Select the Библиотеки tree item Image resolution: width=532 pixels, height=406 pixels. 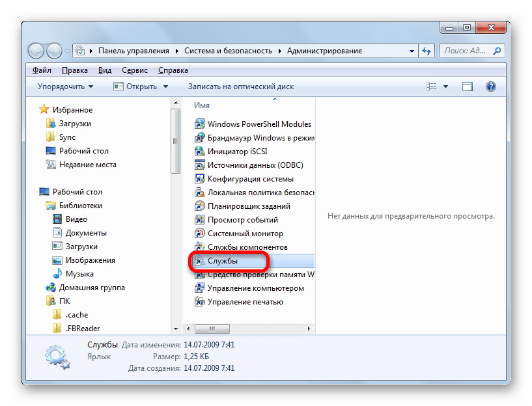pyautogui.click(x=74, y=206)
